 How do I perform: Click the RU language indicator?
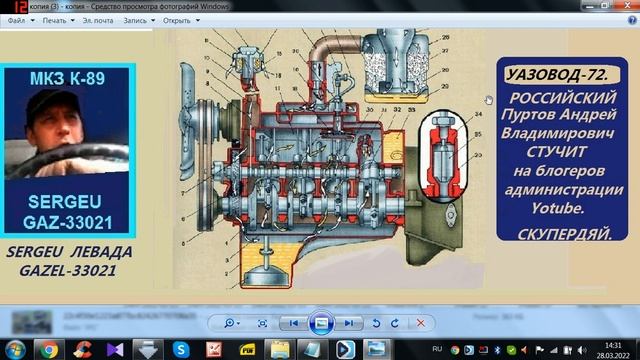tap(437, 349)
